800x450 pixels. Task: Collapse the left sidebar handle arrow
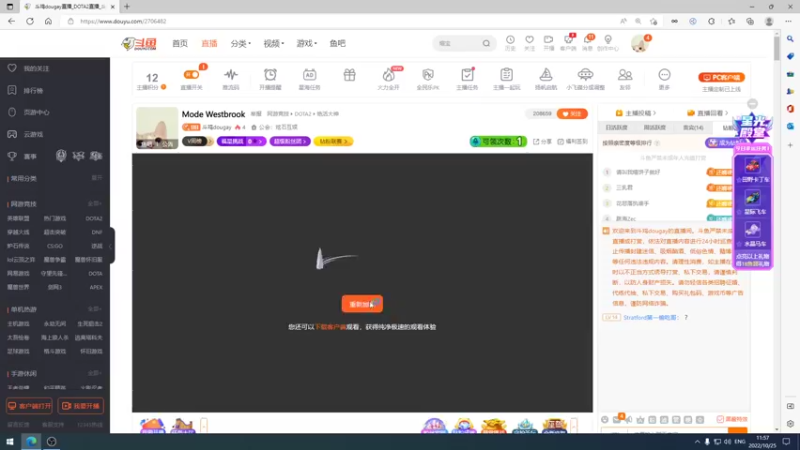click(111, 246)
